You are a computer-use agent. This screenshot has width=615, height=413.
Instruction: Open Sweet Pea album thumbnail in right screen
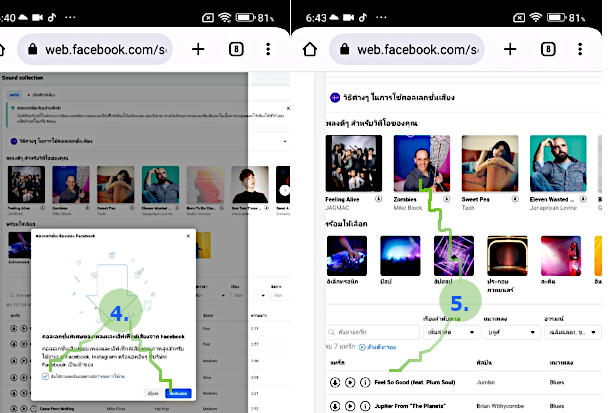pyautogui.click(x=490, y=163)
